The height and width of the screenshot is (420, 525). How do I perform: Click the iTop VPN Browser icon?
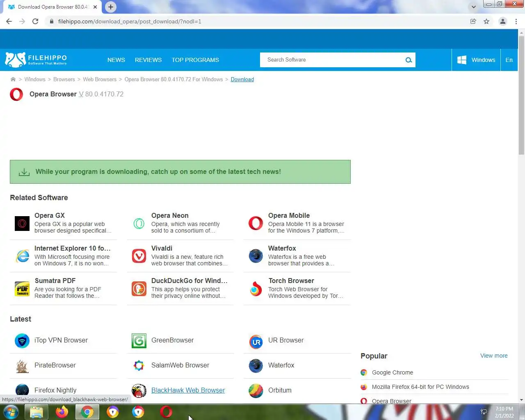pos(22,341)
